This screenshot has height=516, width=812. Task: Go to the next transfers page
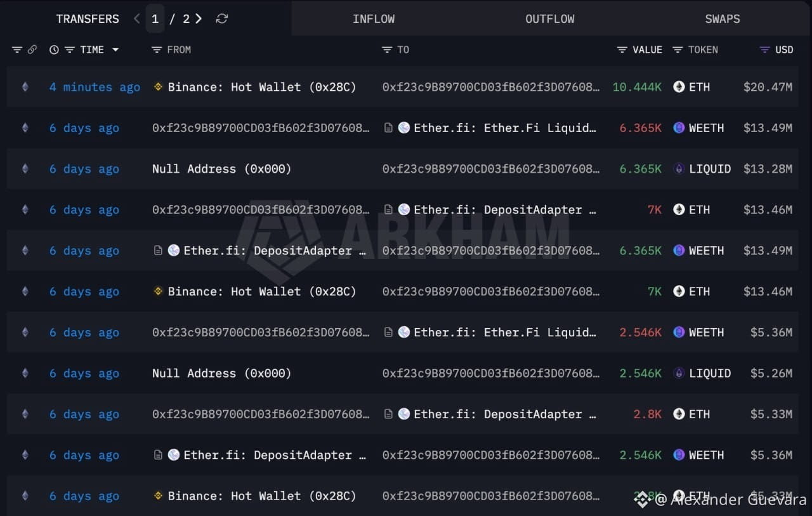tap(199, 19)
